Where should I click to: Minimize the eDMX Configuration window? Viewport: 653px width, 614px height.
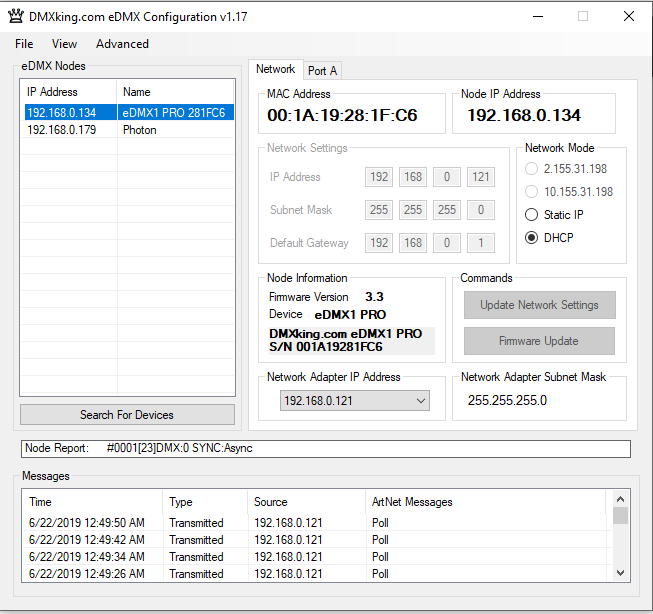click(x=538, y=17)
